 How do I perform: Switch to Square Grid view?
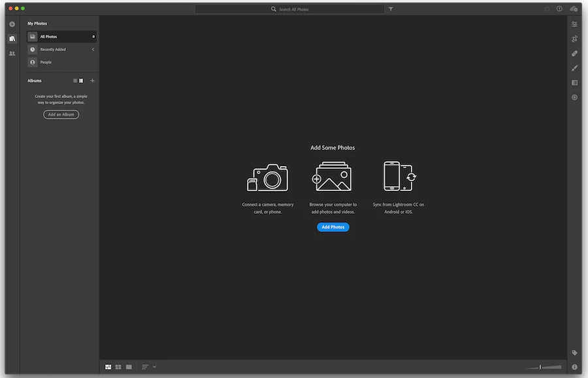pyautogui.click(x=118, y=367)
